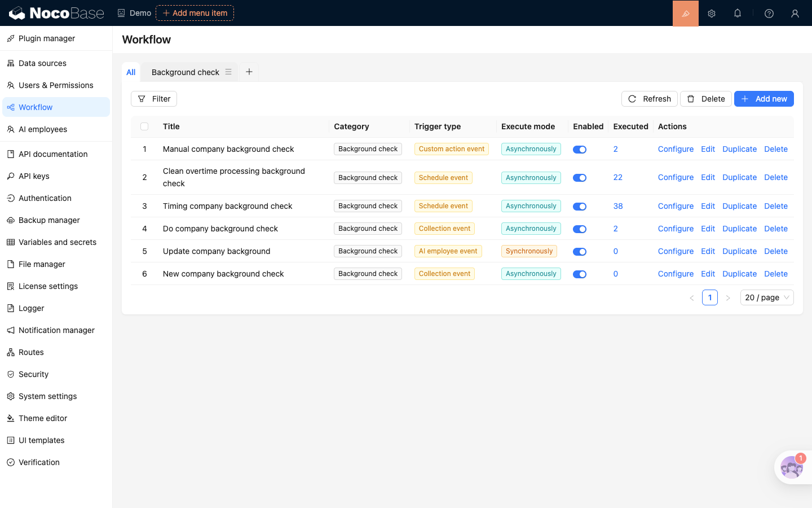This screenshot has width=812, height=508.
Task: Open System settings in sidebar
Action: [x=56, y=396]
